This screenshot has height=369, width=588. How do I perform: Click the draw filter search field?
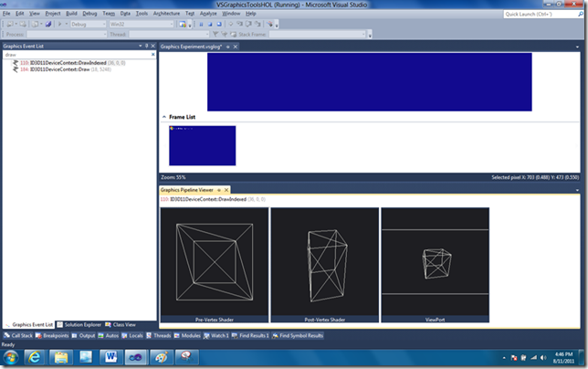pos(77,55)
